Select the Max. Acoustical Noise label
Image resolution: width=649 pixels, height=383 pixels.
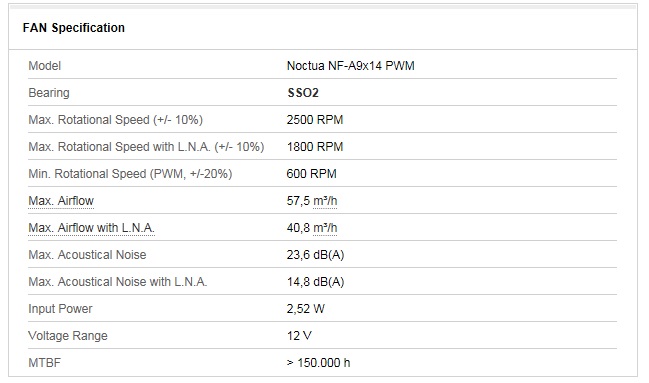(87, 255)
